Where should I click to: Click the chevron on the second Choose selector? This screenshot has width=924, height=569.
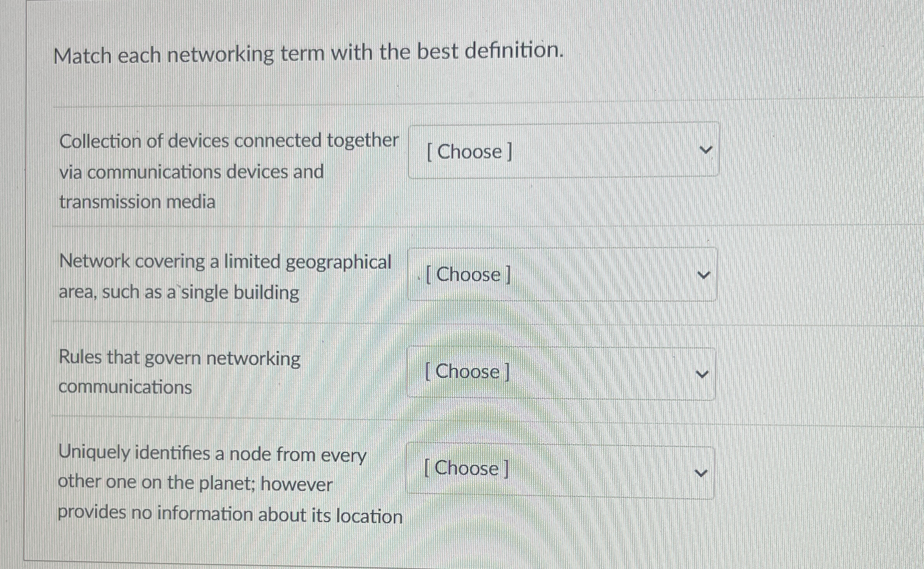(704, 275)
